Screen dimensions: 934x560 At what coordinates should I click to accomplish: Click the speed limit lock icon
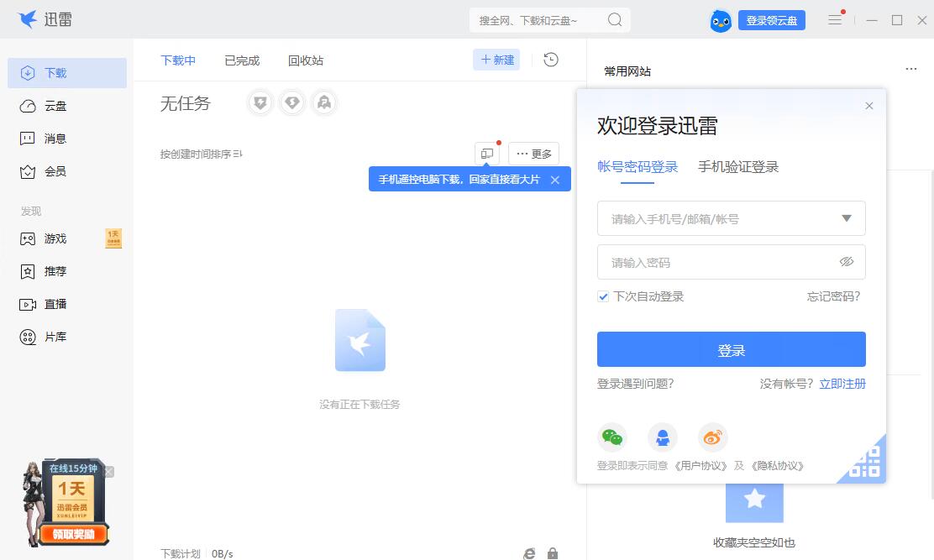point(553,553)
